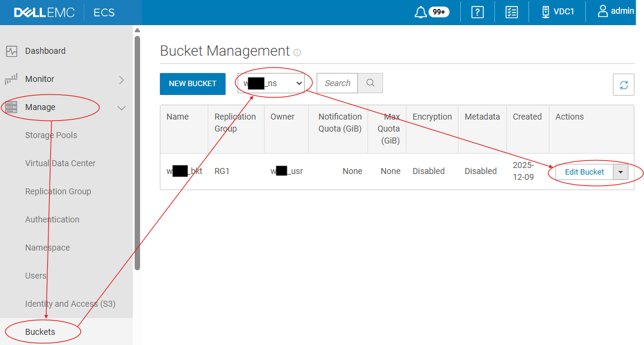This screenshot has width=644, height=345.
Task: Refresh the bucket list with the refresh icon
Action: 623,84
